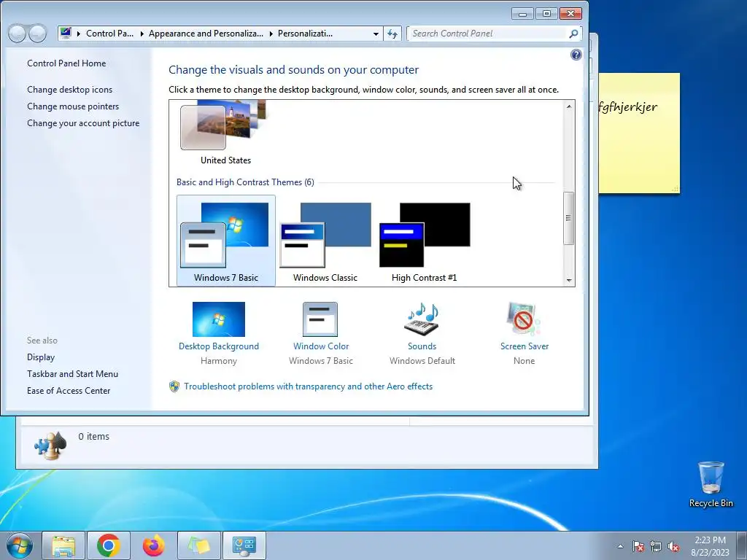
Task: Show hidden tray icons arrow
Action: click(620, 546)
